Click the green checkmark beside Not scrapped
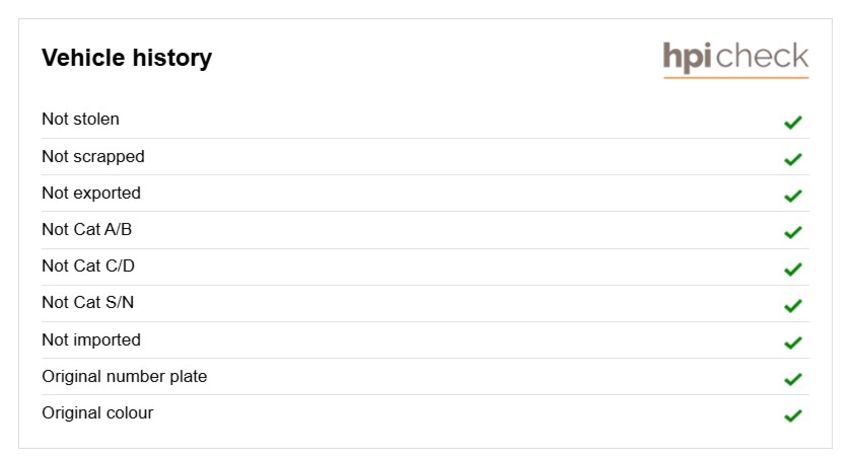850x456 pixels. click(x=793, y=159)
